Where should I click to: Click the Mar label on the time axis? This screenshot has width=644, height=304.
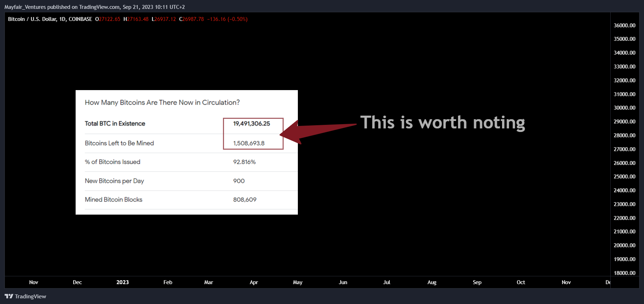tap(209, 282)
